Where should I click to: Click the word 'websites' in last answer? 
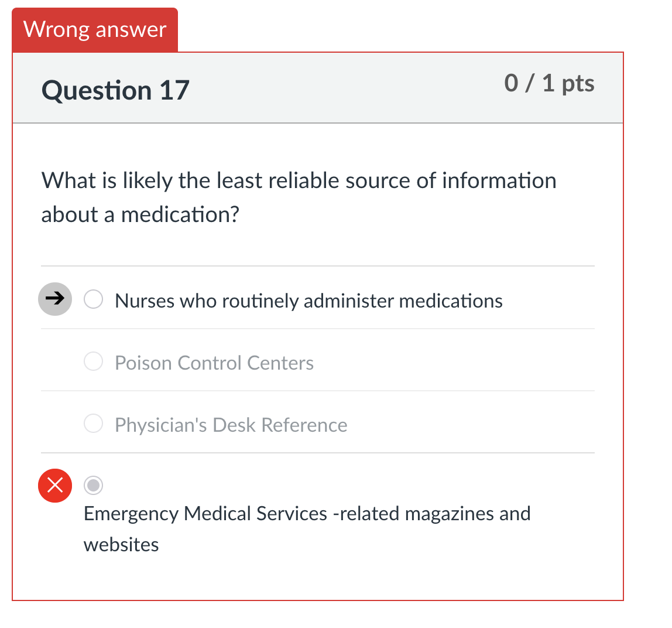click(121, 545)
